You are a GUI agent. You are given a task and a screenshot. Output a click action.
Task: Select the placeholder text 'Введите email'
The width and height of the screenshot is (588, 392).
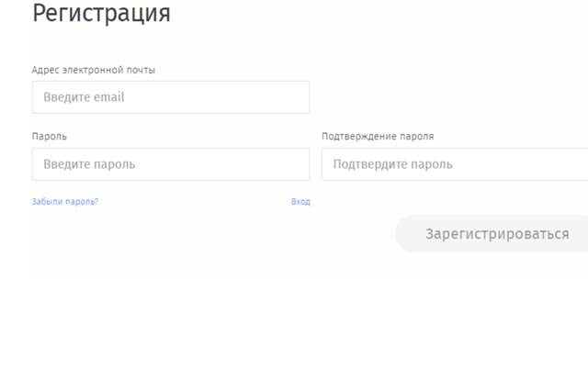click(84, 97)
